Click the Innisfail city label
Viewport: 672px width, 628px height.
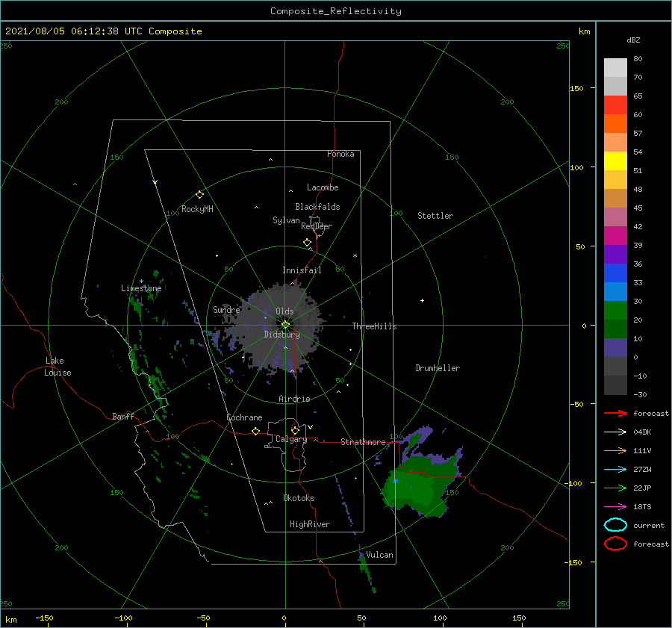302,270
